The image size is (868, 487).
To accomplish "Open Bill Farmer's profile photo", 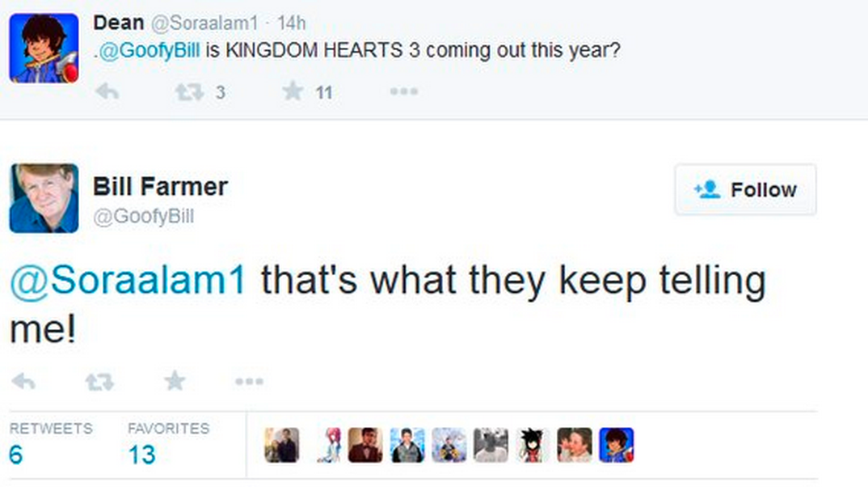I will (x=44, y=198).
